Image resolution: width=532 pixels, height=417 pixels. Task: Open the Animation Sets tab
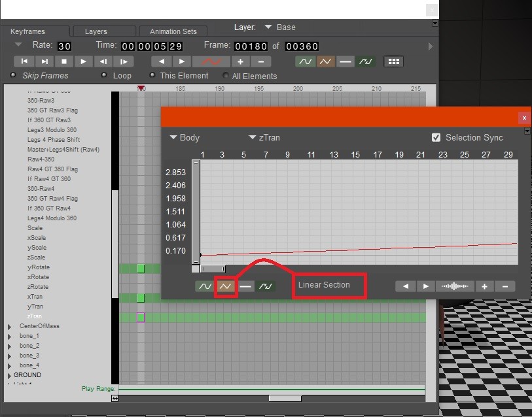tap(173, 31)
